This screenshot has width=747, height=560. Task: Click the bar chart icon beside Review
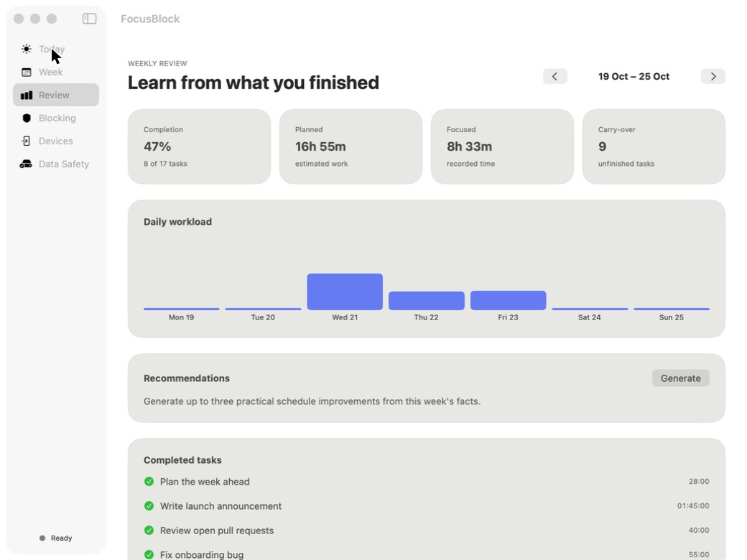27,95
